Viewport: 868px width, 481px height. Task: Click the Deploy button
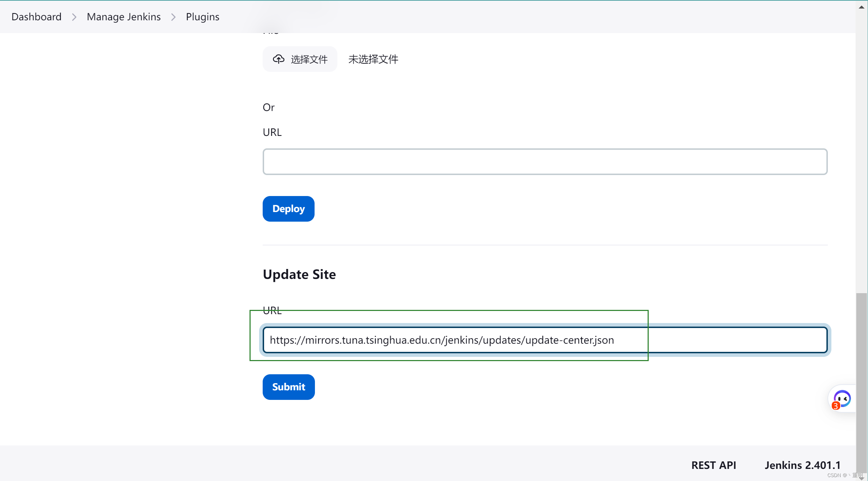(x=288, y=209)
